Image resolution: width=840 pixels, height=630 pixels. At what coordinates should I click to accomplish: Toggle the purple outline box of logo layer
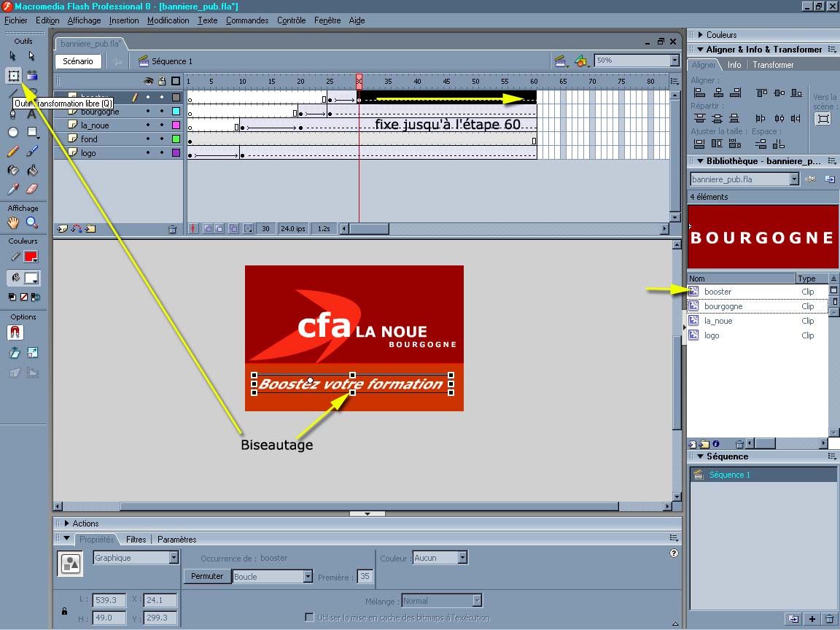[x=176, y=152]
